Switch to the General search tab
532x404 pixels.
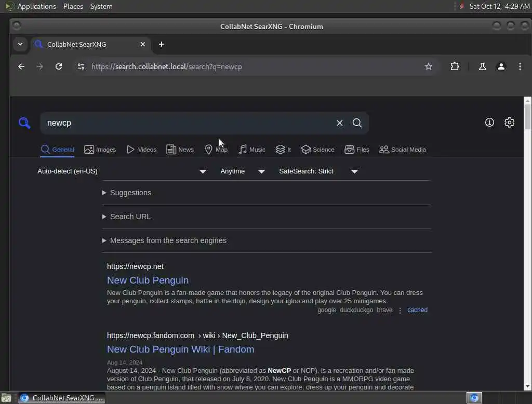click(57, 150)
